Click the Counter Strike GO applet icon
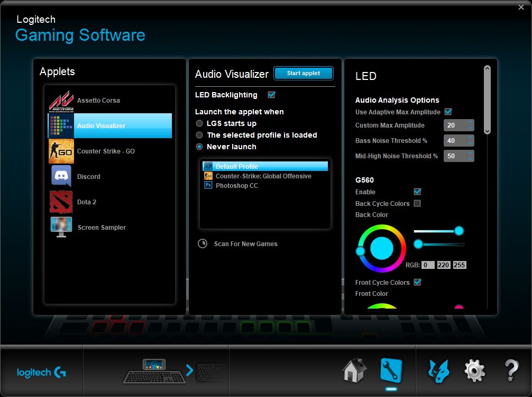This screenshot has width=532, height=397. pyautogui.click(x=61, y=151)
